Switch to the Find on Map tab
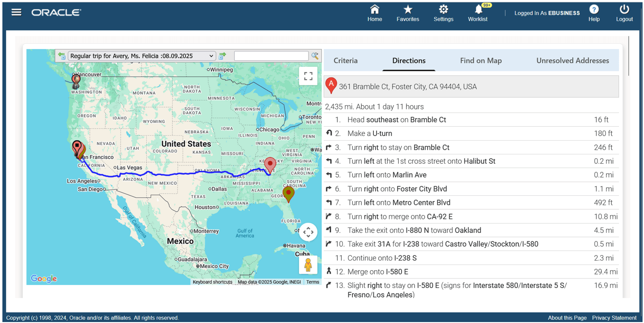Image resolution: width=644 pixels, height=323 pixels. [x=481, y=60]
